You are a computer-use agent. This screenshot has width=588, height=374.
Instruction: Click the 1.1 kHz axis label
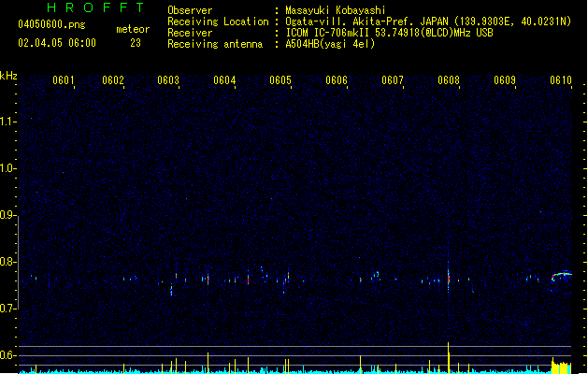pyautogui.click(x=7, y=122)
